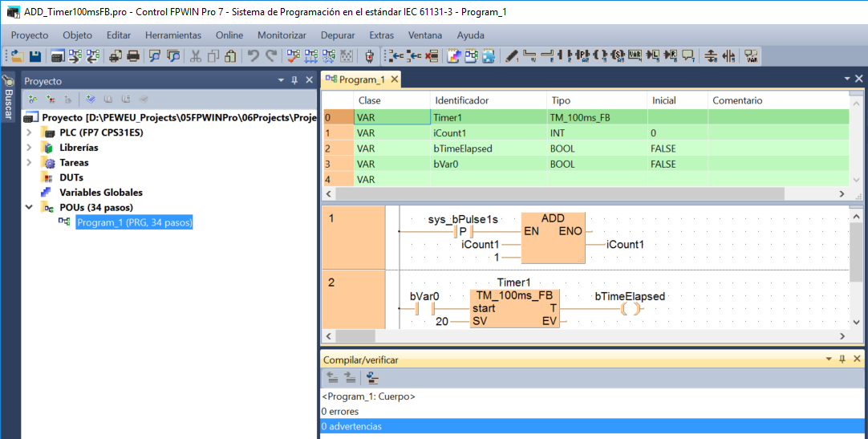Open the Compilar/verificar panel dropdown arrow

click(x=829, y=360)
